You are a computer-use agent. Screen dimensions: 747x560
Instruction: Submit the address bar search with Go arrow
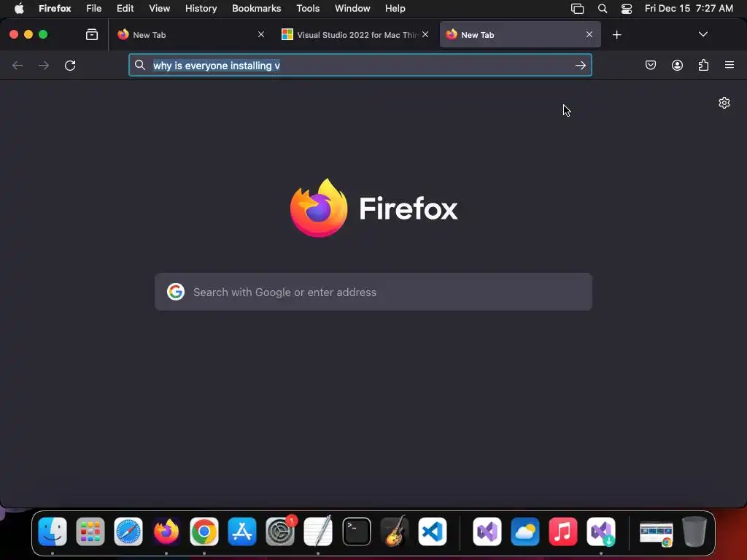(x=580, y=65)
